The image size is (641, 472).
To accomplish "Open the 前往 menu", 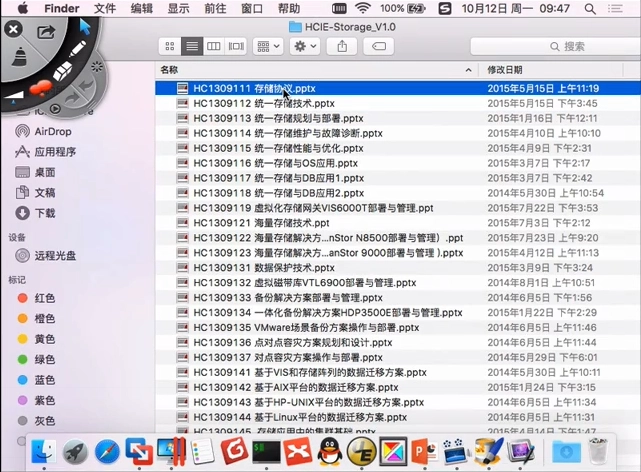I will pos(215,8).
